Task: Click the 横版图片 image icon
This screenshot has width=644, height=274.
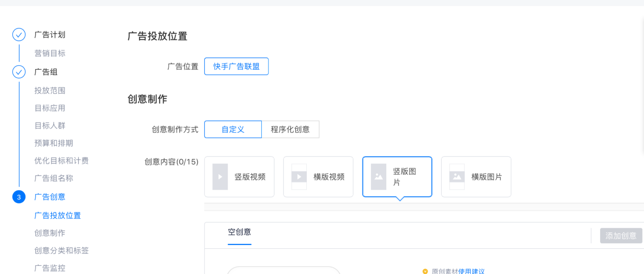Action: [457, 177]
